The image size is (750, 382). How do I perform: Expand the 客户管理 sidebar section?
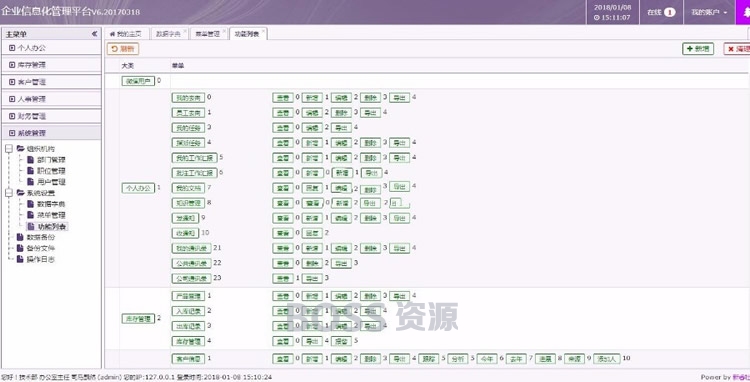pyautogui.click(x=51, y=82)
